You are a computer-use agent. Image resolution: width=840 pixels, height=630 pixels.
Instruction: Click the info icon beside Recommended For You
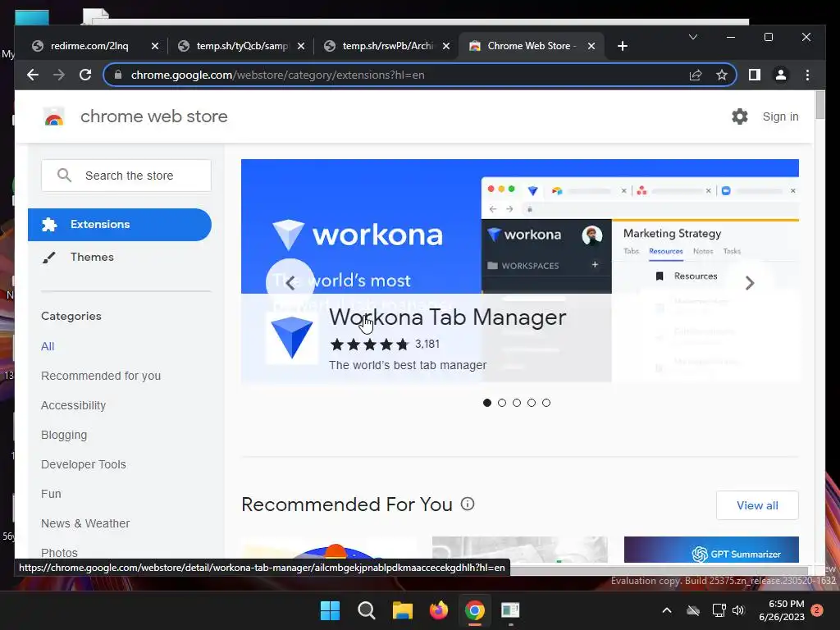[x=467, y=504]
